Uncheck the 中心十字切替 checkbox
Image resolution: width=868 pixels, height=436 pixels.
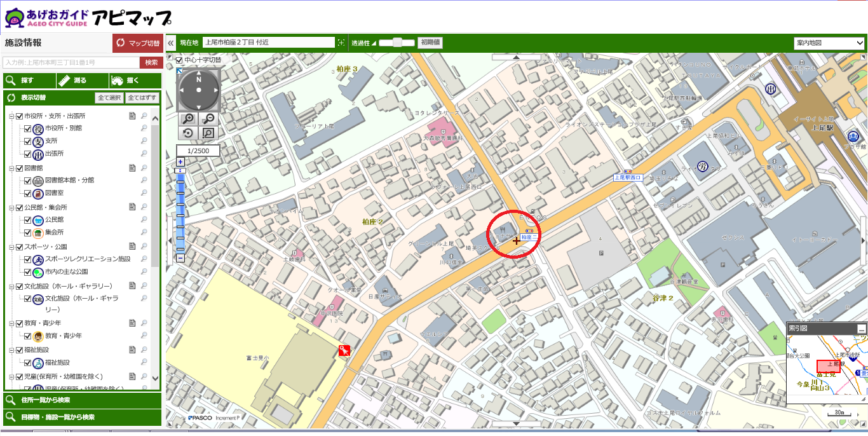(179, 60)
